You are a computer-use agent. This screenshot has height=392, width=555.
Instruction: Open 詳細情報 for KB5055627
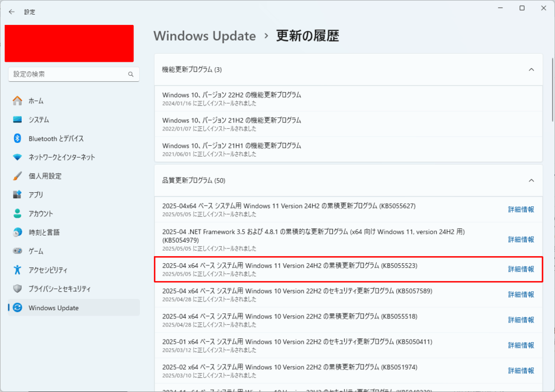pos(521,209)
